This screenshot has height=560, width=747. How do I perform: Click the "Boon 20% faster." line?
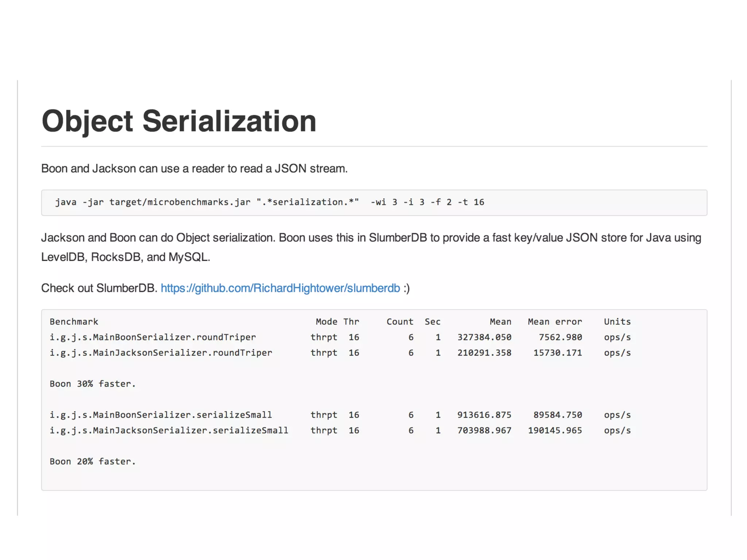[x=93, y=462]
